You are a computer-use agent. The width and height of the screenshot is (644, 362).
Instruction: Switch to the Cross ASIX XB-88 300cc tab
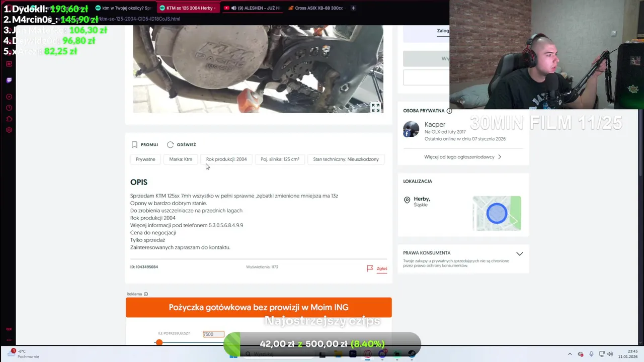pos(316,8)
